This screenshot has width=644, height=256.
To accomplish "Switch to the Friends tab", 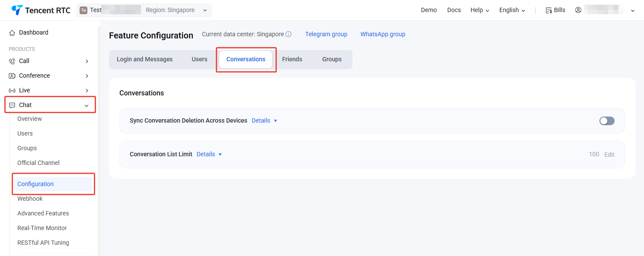I will 292,59.
